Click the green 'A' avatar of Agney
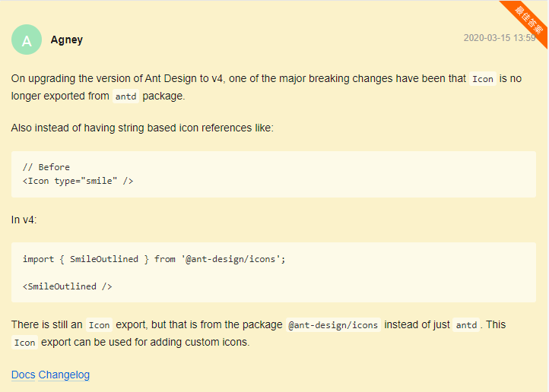The height and width of the screenshot is (392, 549). point(27,40)
